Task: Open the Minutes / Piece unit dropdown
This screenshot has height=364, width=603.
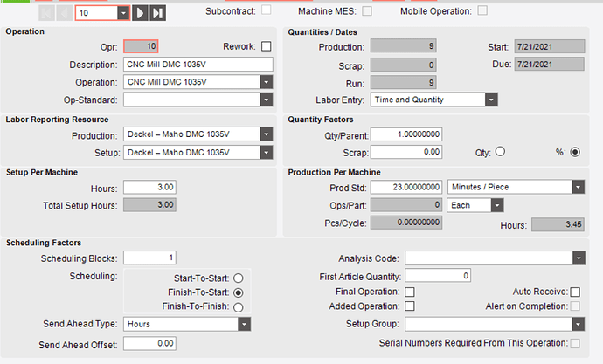Action: pos(578,187)
